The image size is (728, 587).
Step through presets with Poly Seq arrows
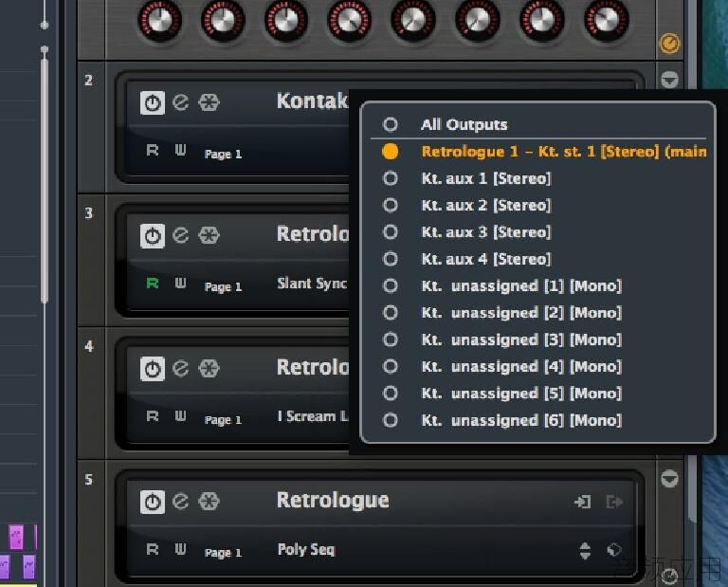[585, 551]
